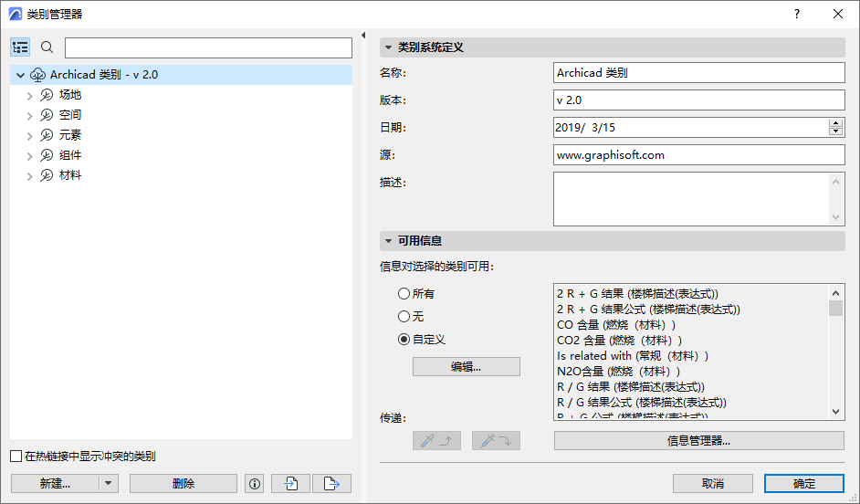Click description box scroll down arrow
The image size is (860, 504).
(x=836, y=217)
